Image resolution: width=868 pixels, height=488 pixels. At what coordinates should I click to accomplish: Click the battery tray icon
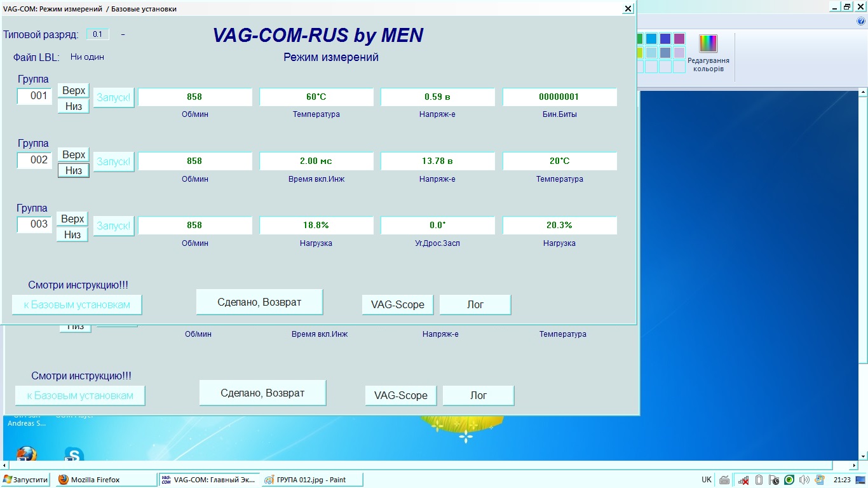click(x=759, y=480)
